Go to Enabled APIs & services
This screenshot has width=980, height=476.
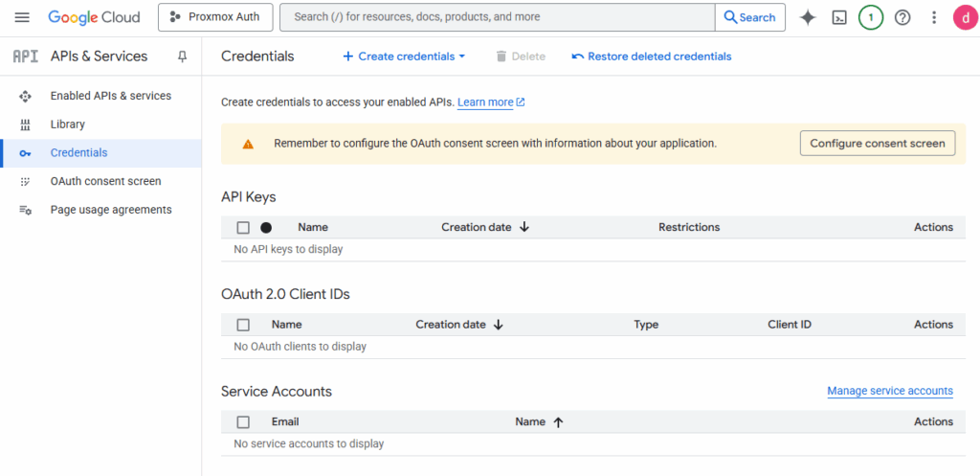(x=111, y=96)
